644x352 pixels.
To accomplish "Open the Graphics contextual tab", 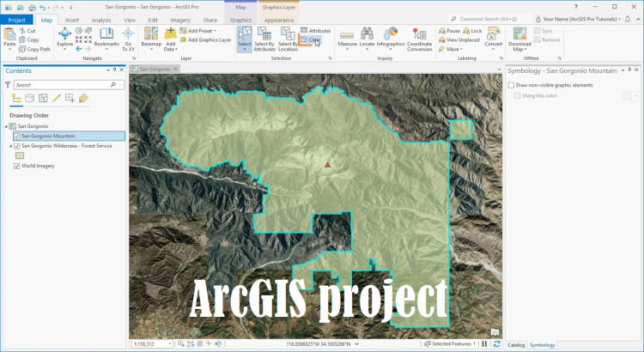I will point(240,20).
